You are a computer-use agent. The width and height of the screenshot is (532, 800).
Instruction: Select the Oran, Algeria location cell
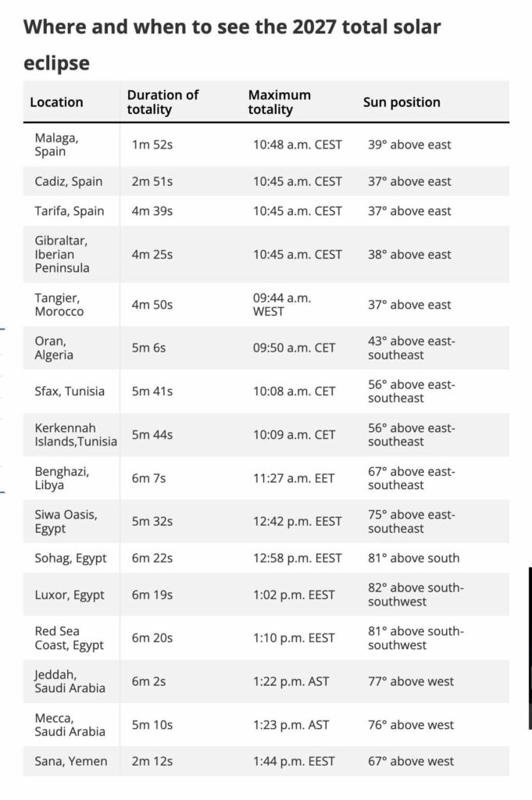click(x=54, y=348)
